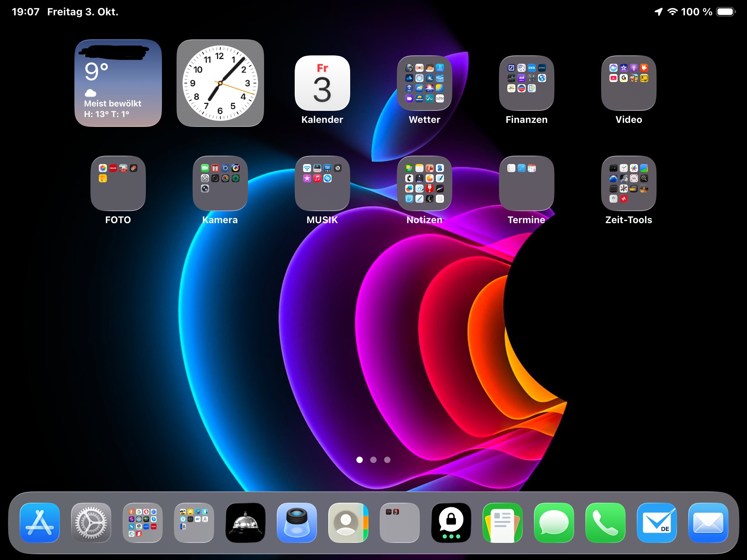Open the blue magnifier loupe app
747x560 pixels.
click(x=297, y=522)
